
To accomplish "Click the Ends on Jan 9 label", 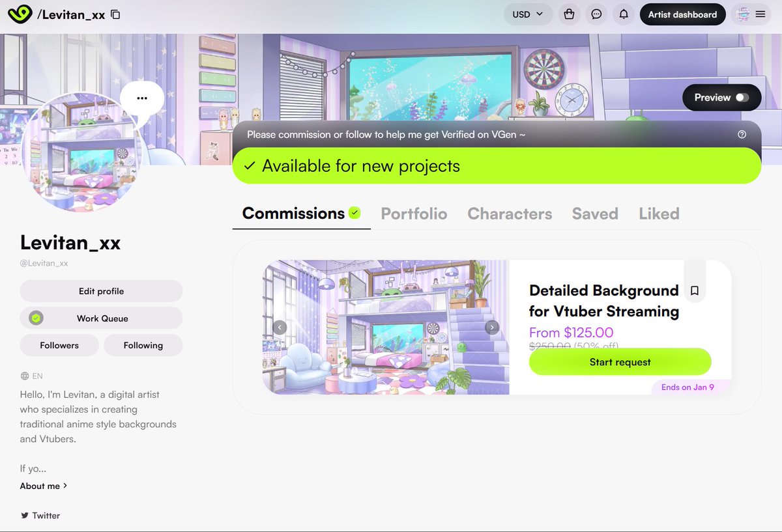I will point(688,387).
